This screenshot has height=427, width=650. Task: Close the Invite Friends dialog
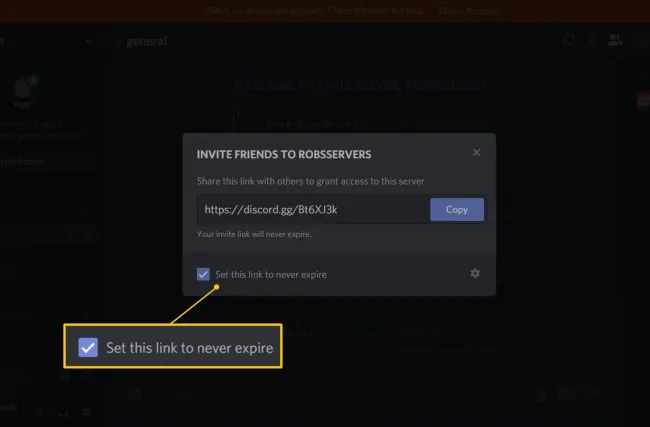[476, 153]
